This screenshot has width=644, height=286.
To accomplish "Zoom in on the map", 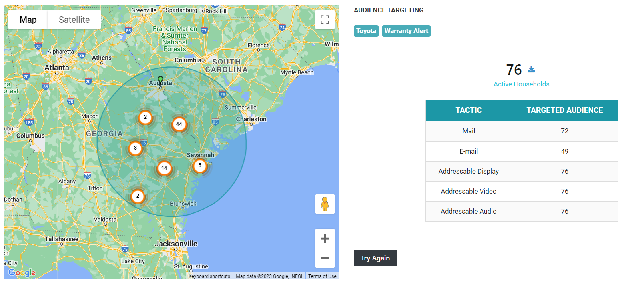I will tap(325, 239).
